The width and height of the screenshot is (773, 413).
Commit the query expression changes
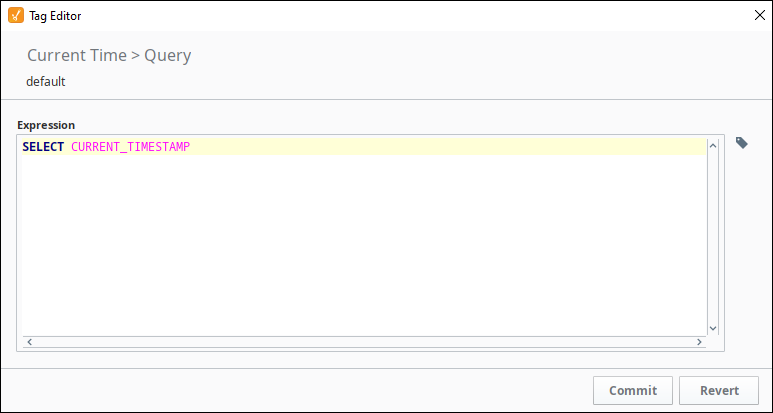[x=632, y=390]
